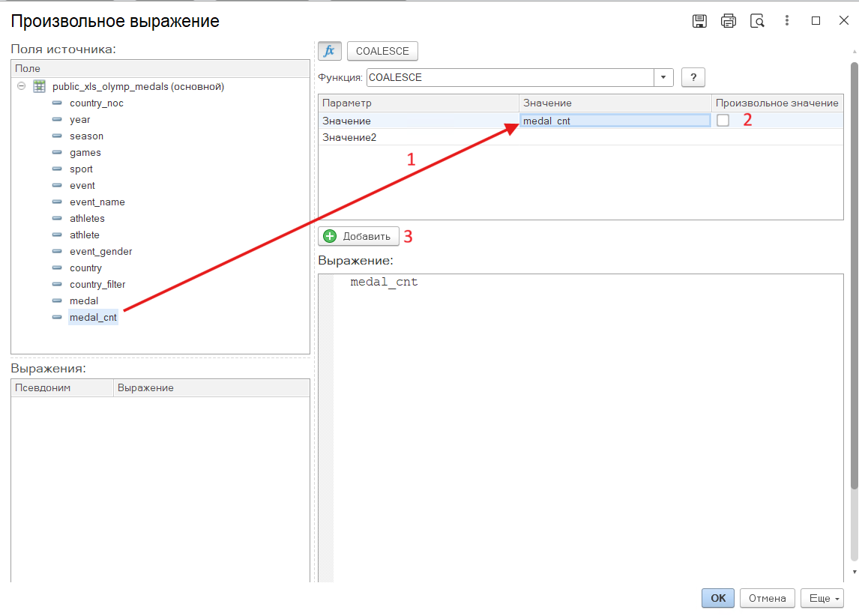Collapse the public_xls_olymp_medals tree node

(22, 86)
